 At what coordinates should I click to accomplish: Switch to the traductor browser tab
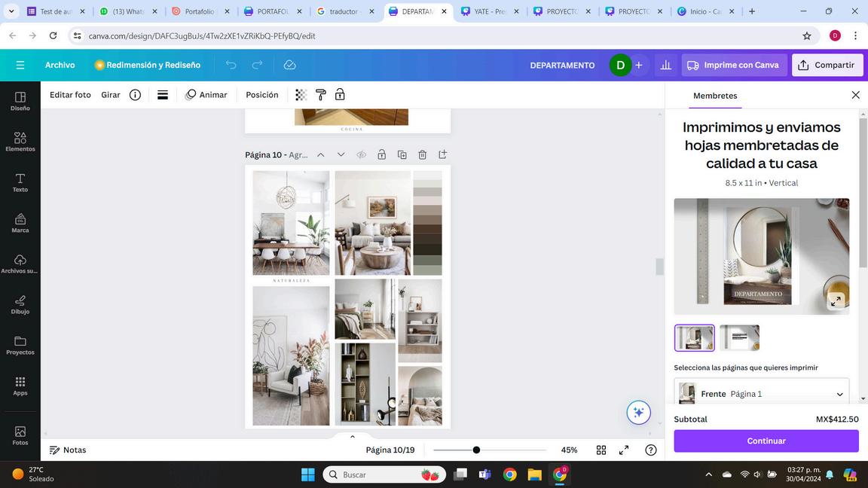[x=345, y=11]
